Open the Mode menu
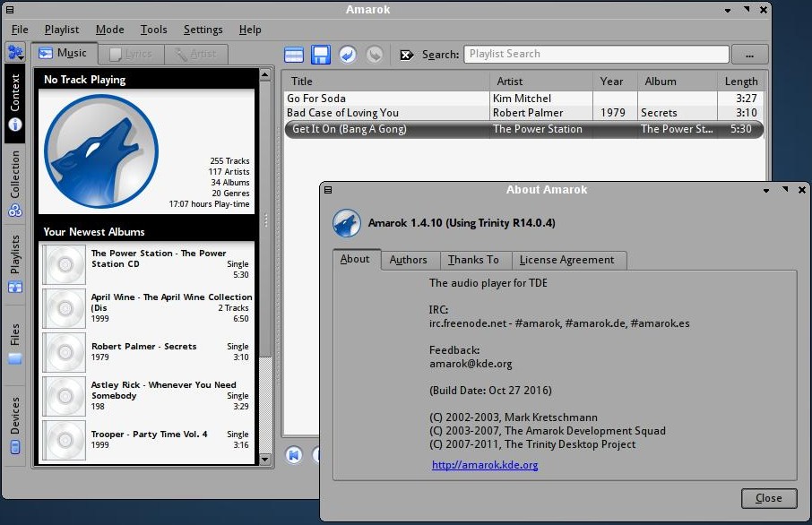Screen dimensions: 812x525 pos(109,30)
